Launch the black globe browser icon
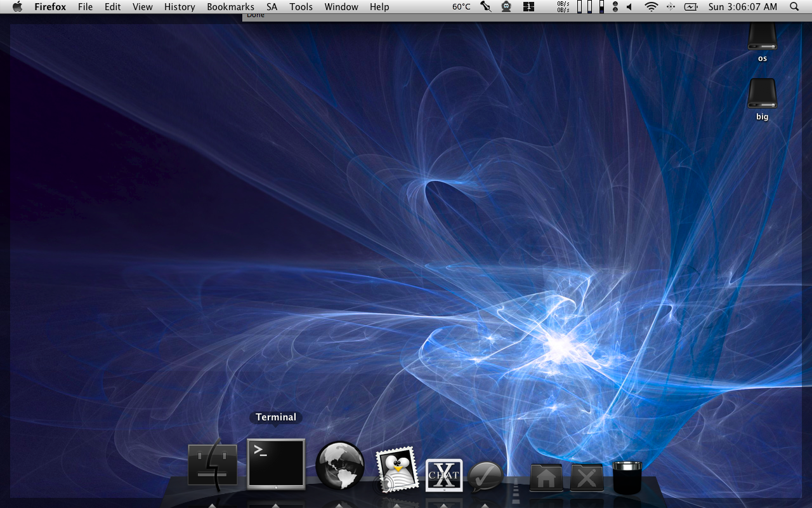812x508 pixels. (x=340, y=466)
